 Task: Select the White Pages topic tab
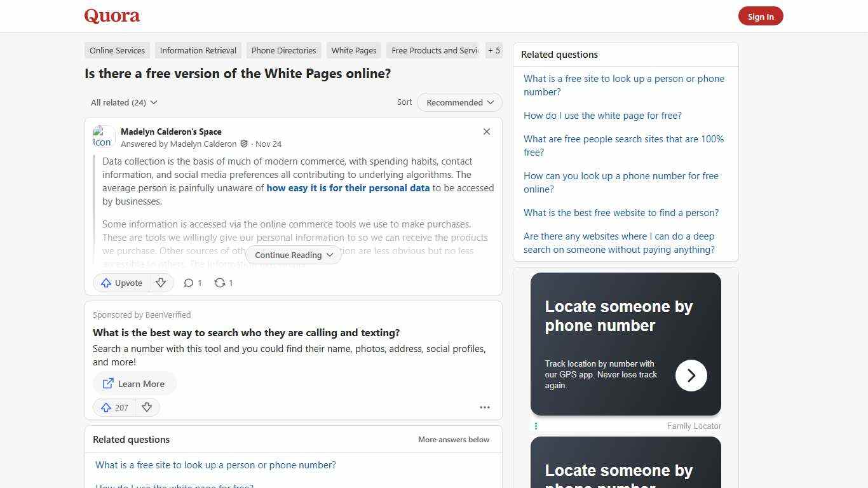(x=353, y=50)
